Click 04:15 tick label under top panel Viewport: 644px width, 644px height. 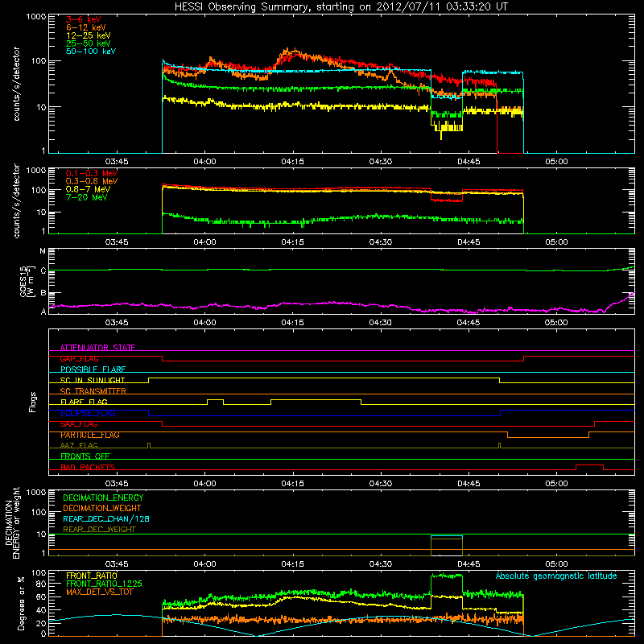(292, 162)
